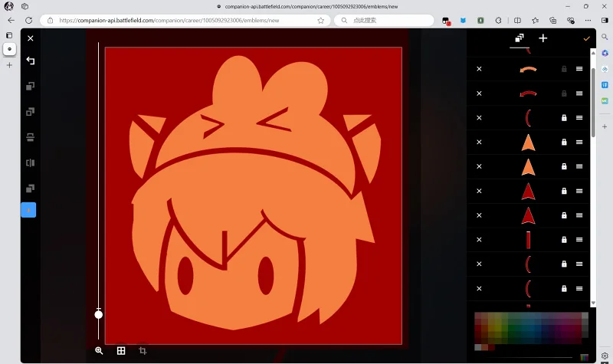Click the white handle on the vertical slider
The height and width of the screenshot is (364, 613).
pos(99,314)
